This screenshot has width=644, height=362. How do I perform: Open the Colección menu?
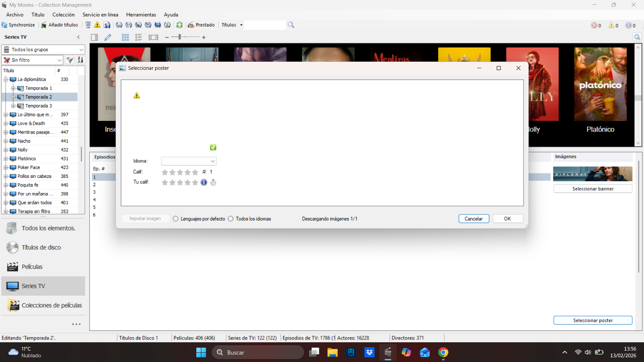[63, 15]
